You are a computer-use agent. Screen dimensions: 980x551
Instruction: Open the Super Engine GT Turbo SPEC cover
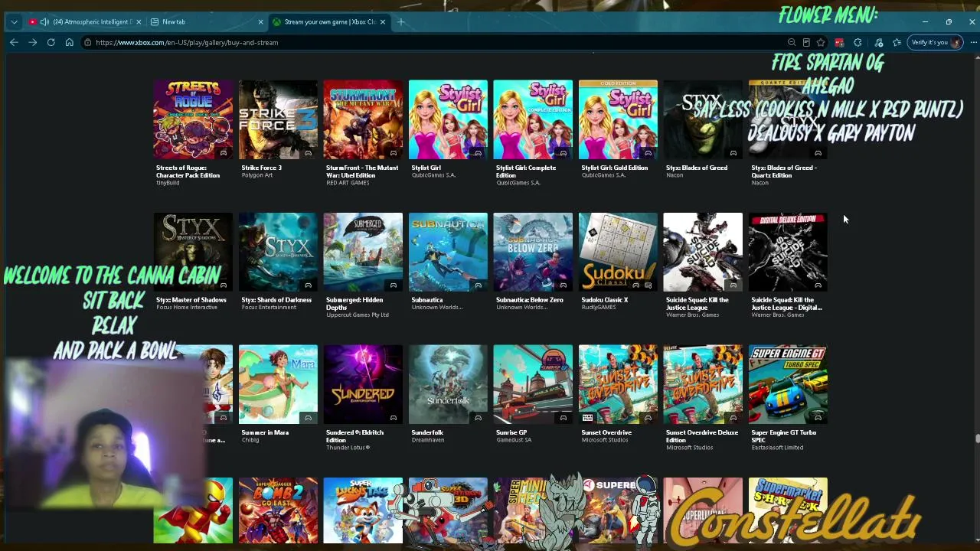pos(788,385)
